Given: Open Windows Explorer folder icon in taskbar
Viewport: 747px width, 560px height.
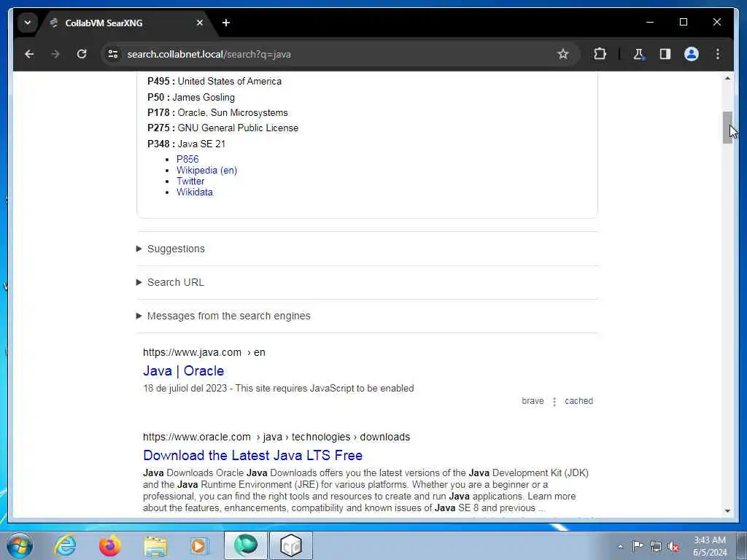Looking at the screenshot, I should coord(156,545).
